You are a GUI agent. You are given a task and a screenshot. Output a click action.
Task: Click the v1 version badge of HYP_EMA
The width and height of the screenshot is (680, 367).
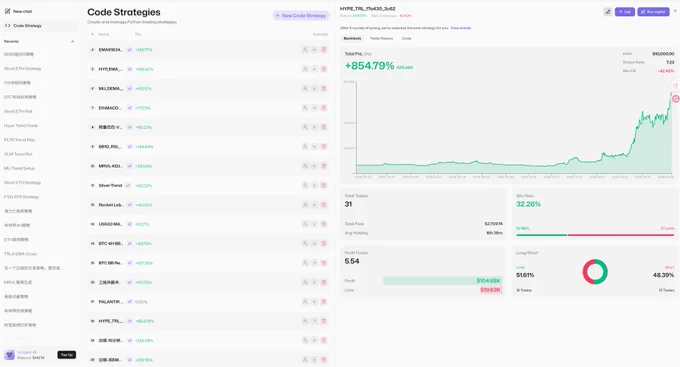pyautogui.click(x=129, y=69)
